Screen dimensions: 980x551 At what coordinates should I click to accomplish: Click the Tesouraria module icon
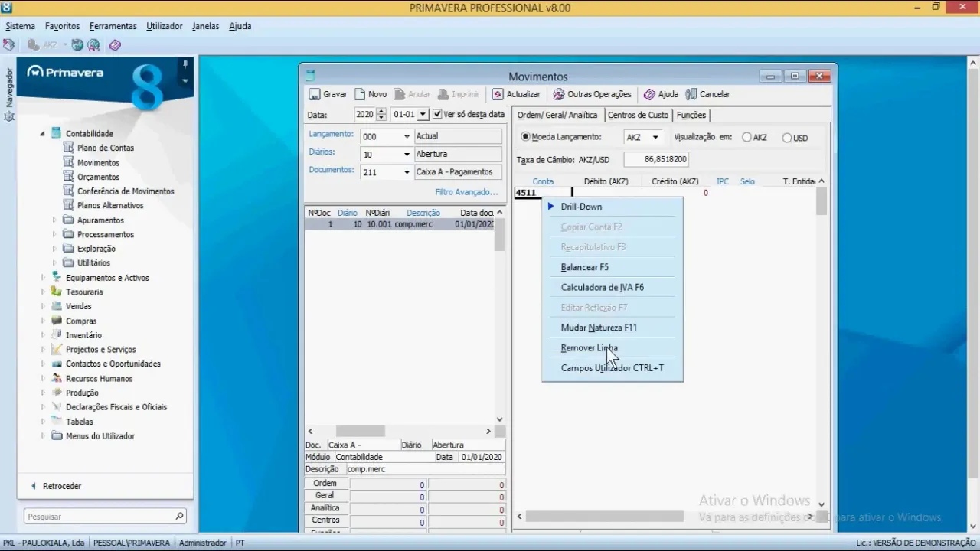(56, 292)
